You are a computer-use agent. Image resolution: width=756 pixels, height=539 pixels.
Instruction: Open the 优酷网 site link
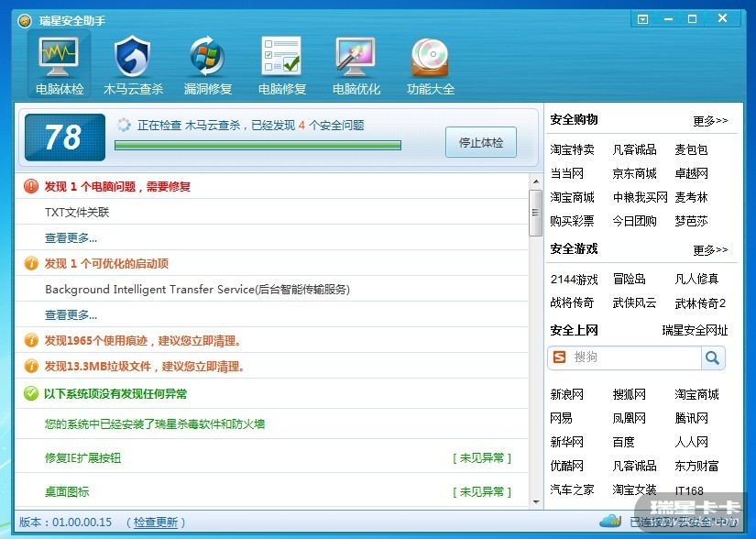pos(566,466)
